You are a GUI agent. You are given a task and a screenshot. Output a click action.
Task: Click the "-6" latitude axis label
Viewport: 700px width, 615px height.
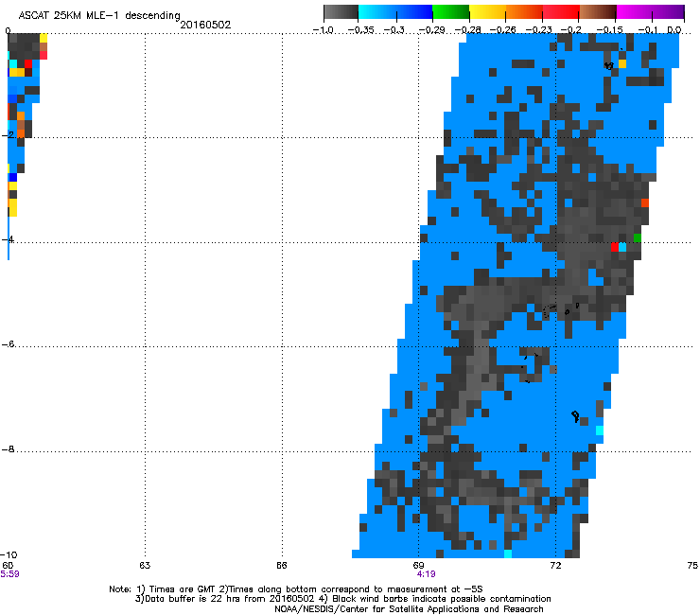8,343
